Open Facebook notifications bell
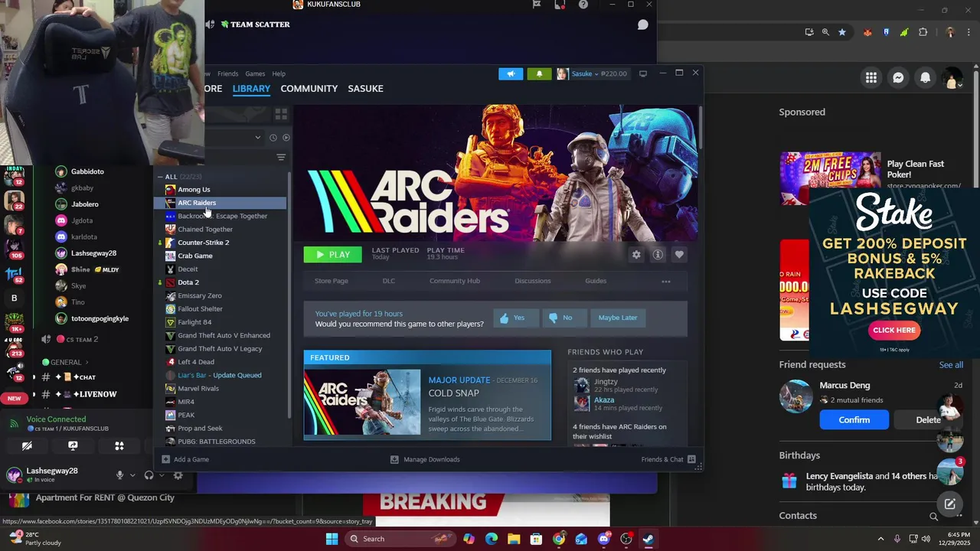Viewport: 980px width, 551px height. coord(925,77)
